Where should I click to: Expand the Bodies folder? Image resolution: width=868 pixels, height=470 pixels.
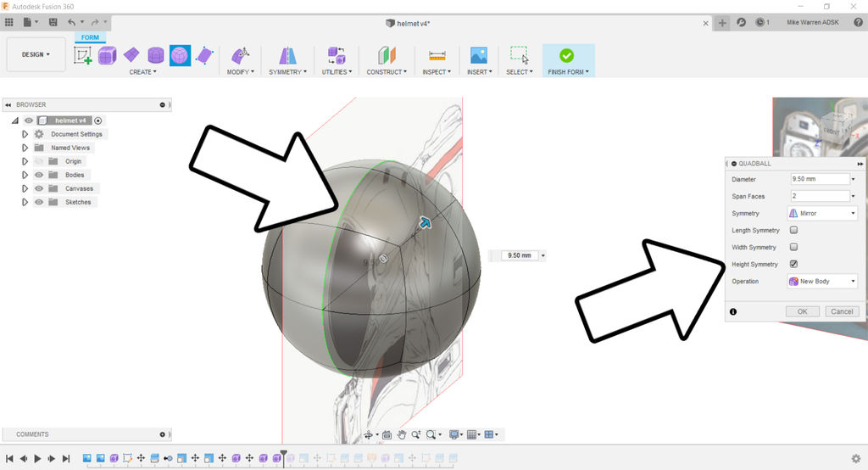click(25, 175)
